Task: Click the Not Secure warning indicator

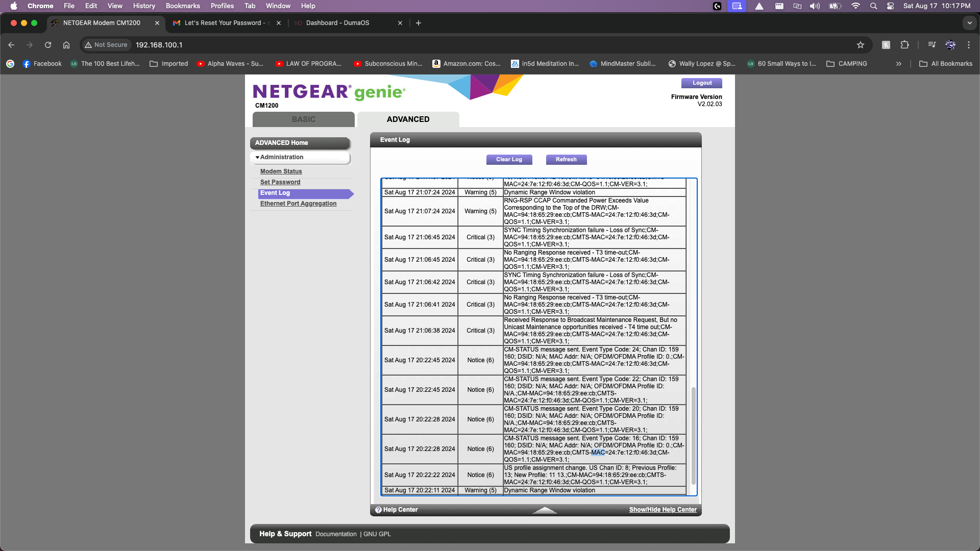Action: (106, 45)
